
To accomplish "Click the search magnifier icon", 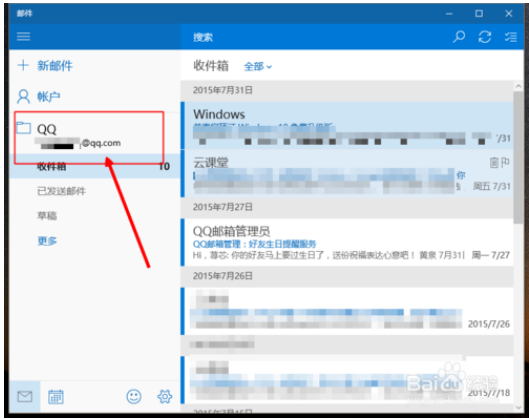I will click(x=458, y=36).
